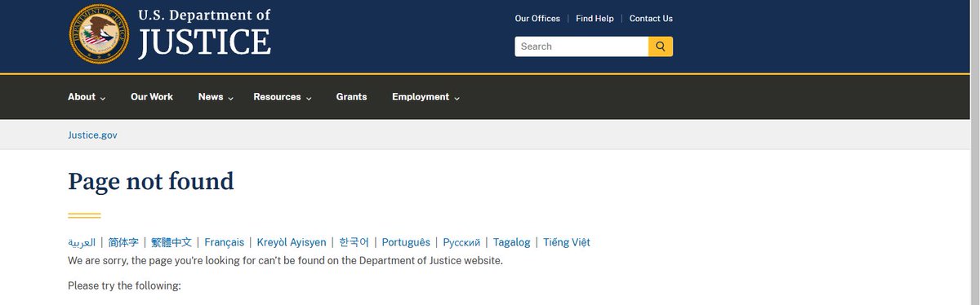Switch language to Português
Screen dimensions: 980x305
[406, 242]
